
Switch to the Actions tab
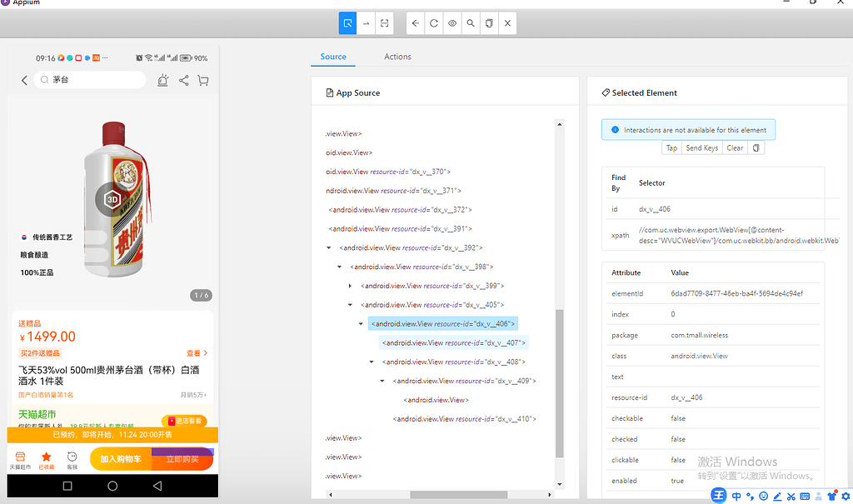[397, 57]
